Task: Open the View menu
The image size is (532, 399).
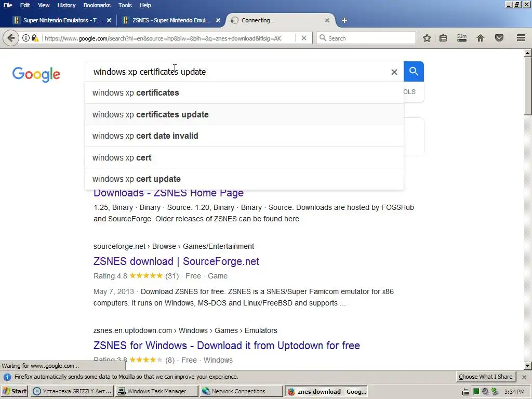Action: (44, 5)
